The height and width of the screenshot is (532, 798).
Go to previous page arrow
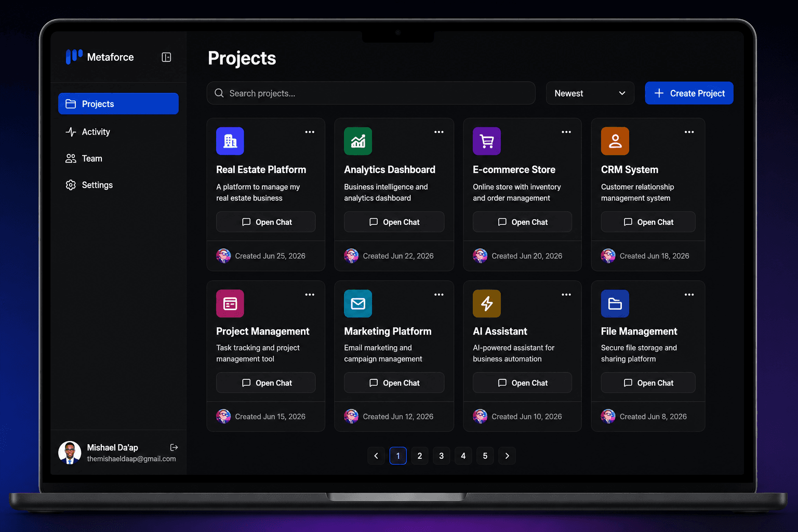376,456
